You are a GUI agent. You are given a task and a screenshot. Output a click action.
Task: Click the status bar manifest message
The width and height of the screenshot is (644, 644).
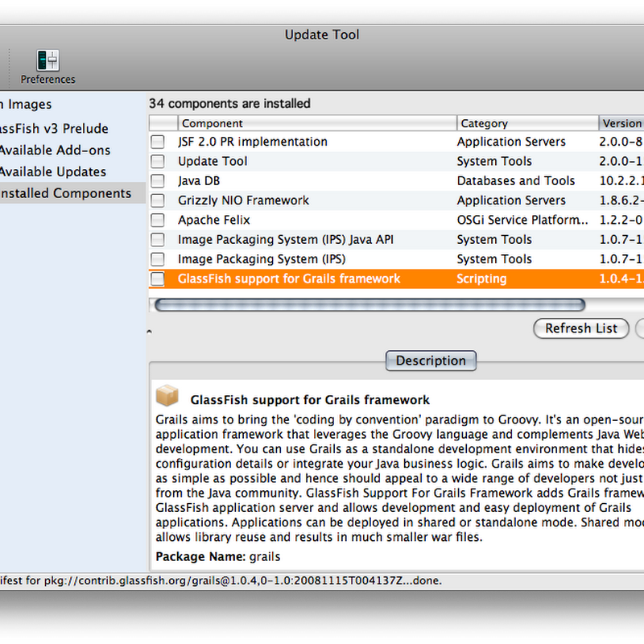tap(221, 580)
